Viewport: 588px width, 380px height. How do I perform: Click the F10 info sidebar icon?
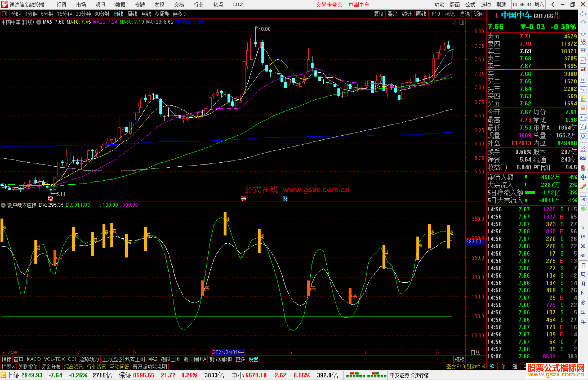click(583, 89)
